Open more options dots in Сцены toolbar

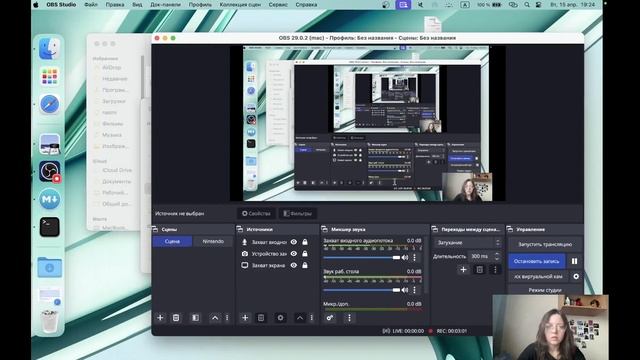pyautogui.click(x=227, y=318)
